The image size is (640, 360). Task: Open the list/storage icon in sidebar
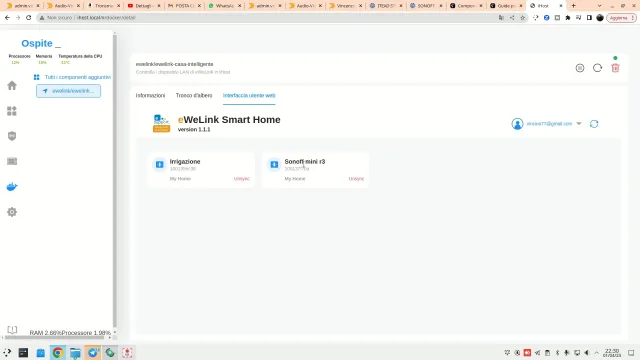pos(12,161)
